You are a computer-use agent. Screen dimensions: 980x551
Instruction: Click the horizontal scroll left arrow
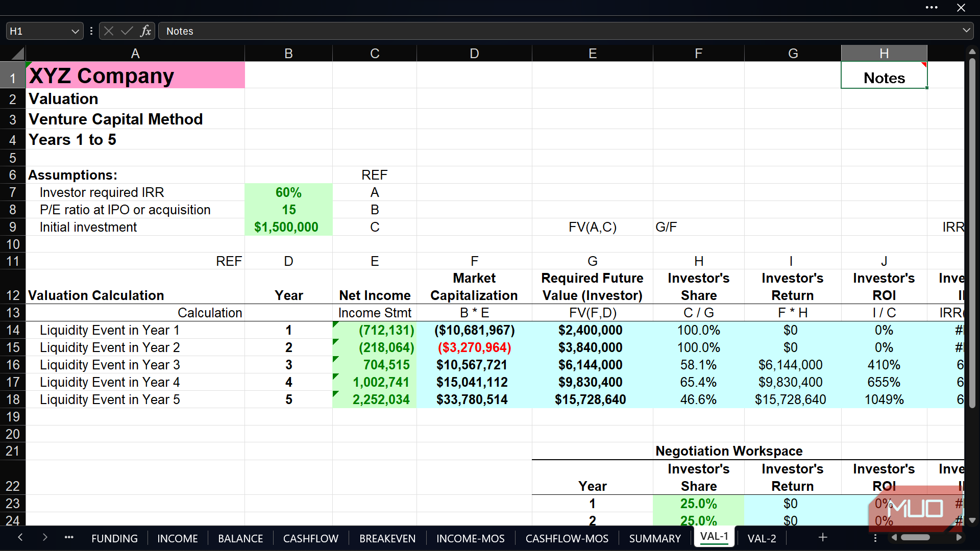point(894,537)
